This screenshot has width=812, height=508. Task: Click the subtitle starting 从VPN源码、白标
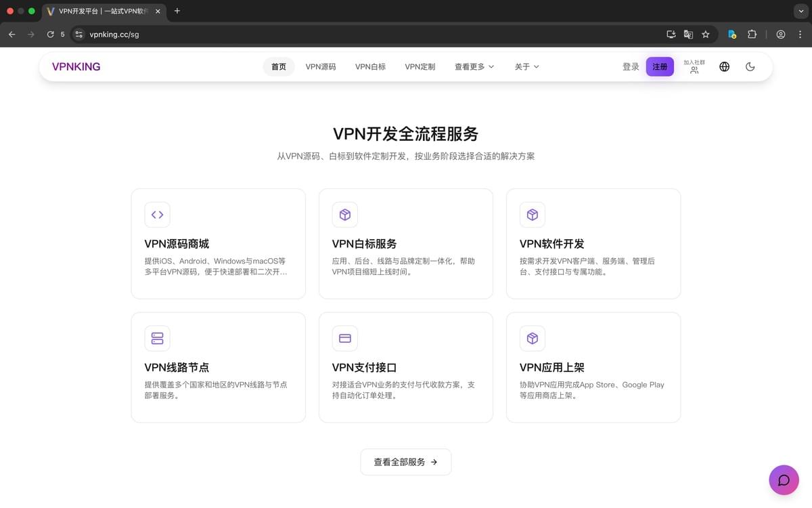point(406,156)
